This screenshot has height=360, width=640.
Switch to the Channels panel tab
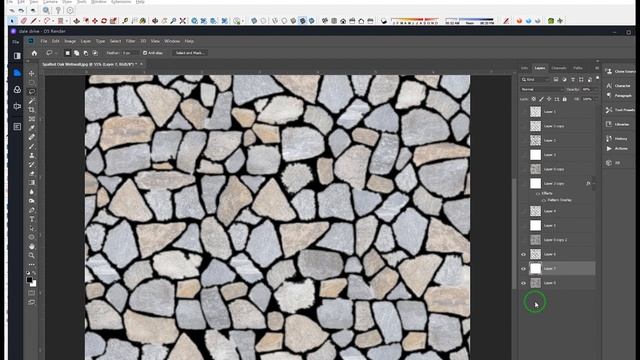(x=559, y=68)
